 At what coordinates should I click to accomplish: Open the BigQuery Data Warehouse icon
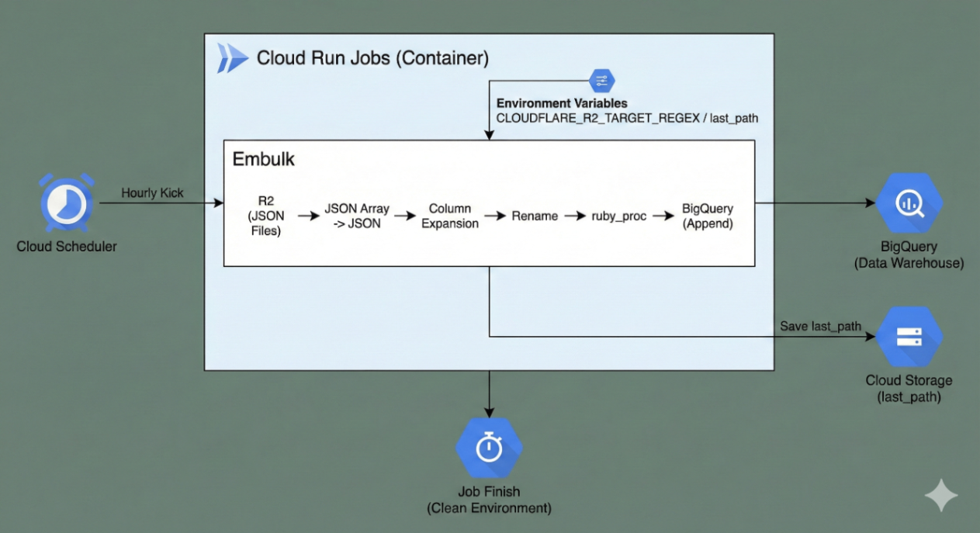pyautogui.click(x=909, y=202)
